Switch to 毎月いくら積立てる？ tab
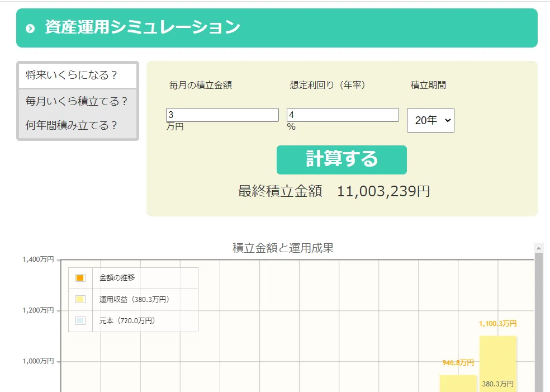Image resolution: width=550 pixels, height=392 pixels. point(78,101)
